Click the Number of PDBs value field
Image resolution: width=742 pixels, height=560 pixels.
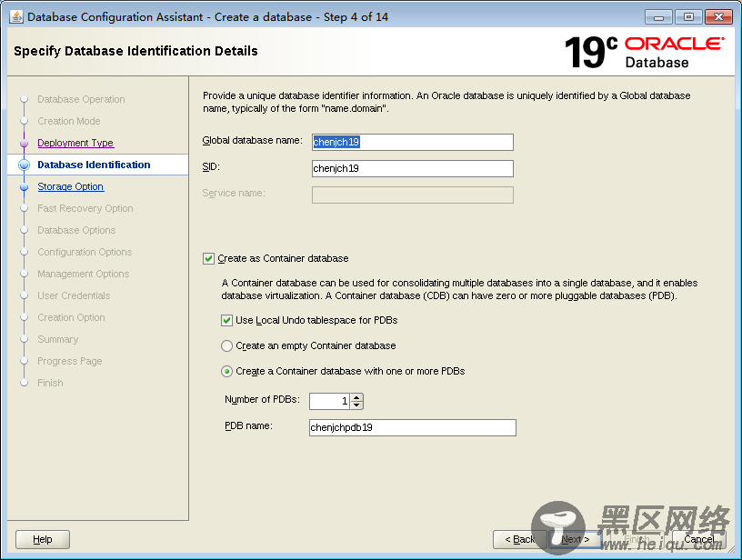point(330,402)
